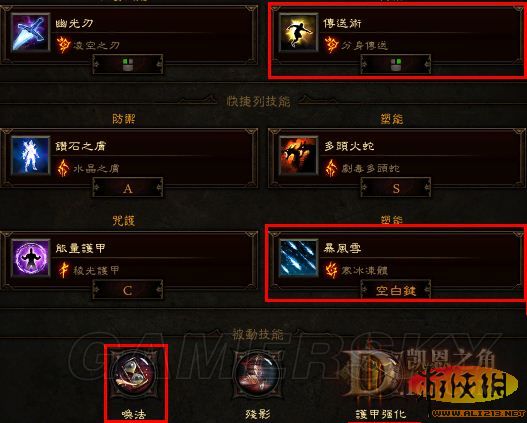The image size is (527, 423).
Task: Click the S hotkey slot
Action: pos(396,188)
